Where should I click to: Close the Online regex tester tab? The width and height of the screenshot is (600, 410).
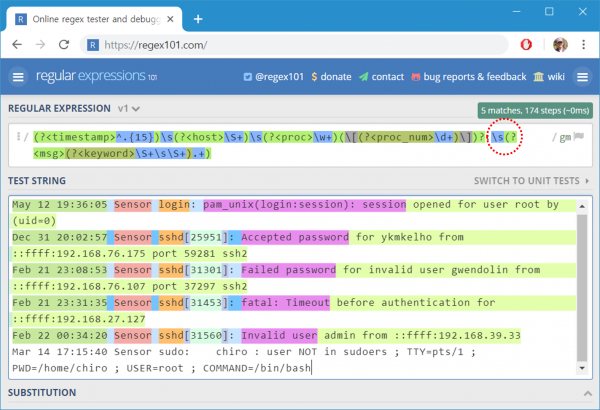(x=170, y=19)
